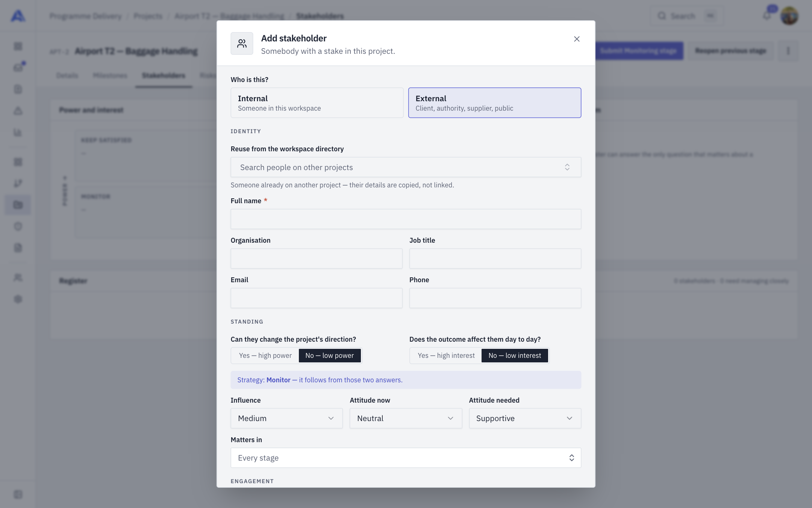Choose No — low power option

(x=330, y=356)
